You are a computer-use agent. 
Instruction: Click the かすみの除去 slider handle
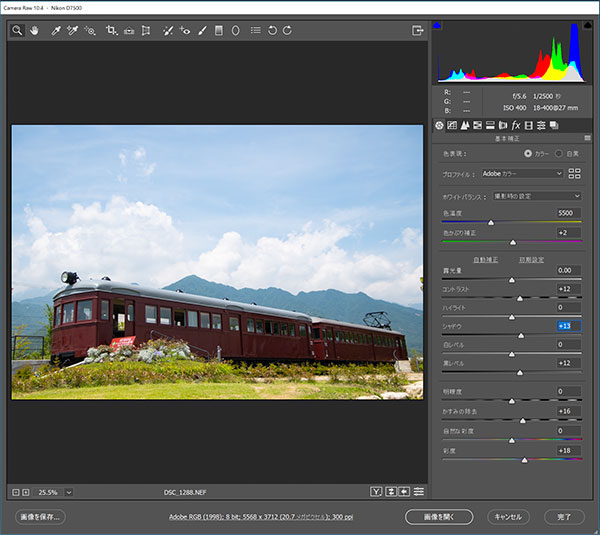tap(523, 421)
